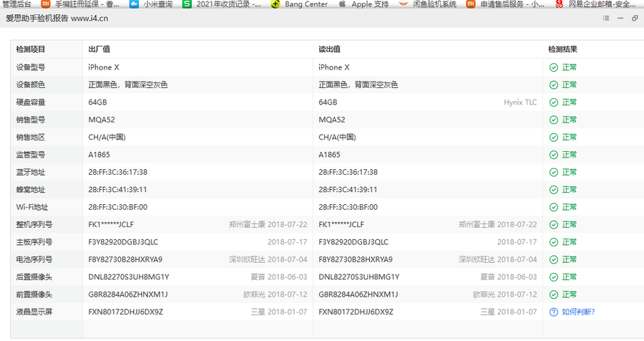Click factory LCD serial FXN80172DHJJ6DX9Z
644x341 pixels.
click(x=126, y=312)
